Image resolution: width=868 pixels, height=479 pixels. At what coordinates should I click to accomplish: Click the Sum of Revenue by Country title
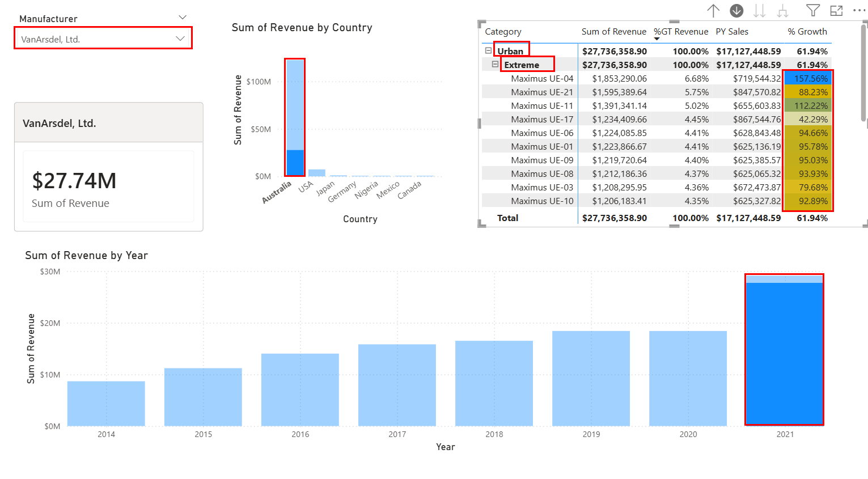click(x=302, y=28)
